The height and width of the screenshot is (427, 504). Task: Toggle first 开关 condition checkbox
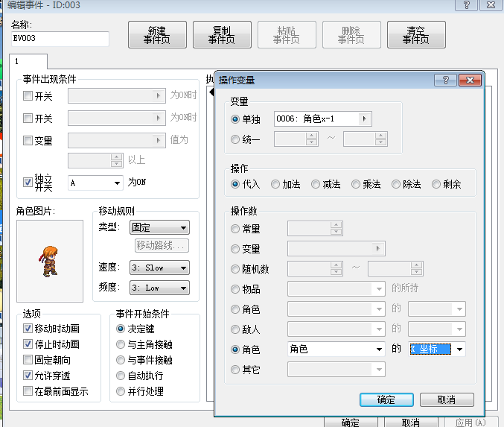coord(28,96)
